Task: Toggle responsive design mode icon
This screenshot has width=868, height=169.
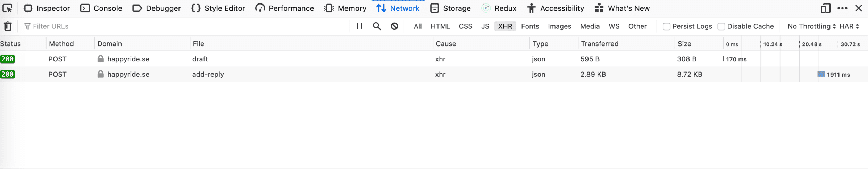Action: click(x=826, y=8)
